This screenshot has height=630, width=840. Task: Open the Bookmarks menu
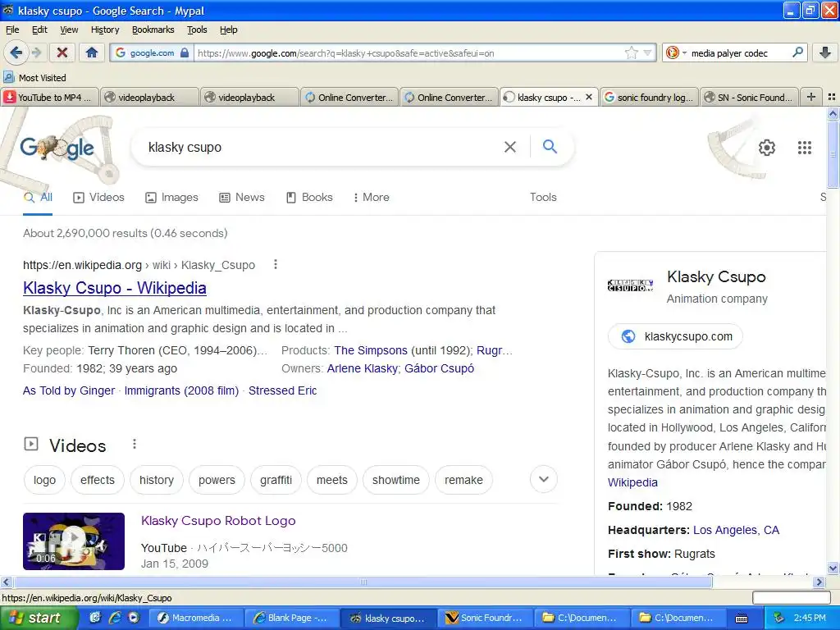pos(153,30)
